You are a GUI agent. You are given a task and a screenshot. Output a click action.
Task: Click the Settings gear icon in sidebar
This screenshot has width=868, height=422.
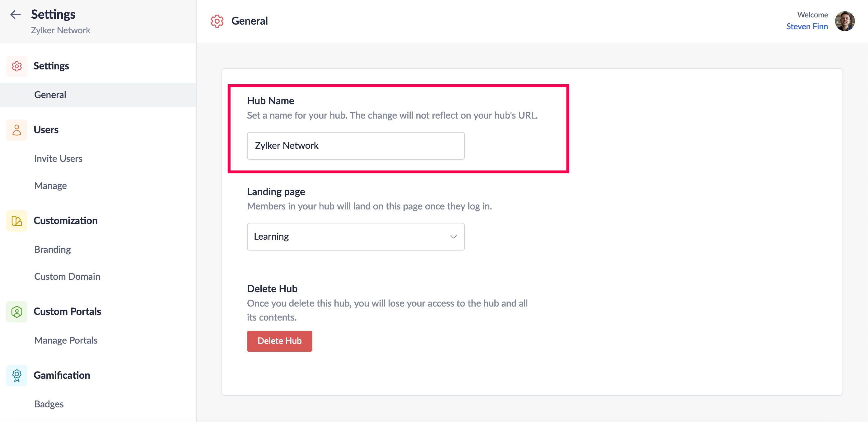17,66
